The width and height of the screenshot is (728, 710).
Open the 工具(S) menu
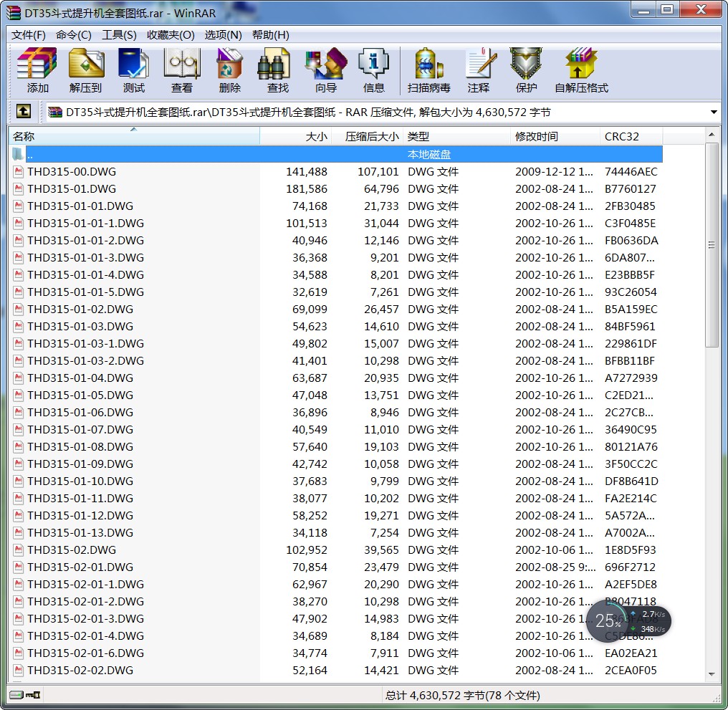tap(119, 35)
